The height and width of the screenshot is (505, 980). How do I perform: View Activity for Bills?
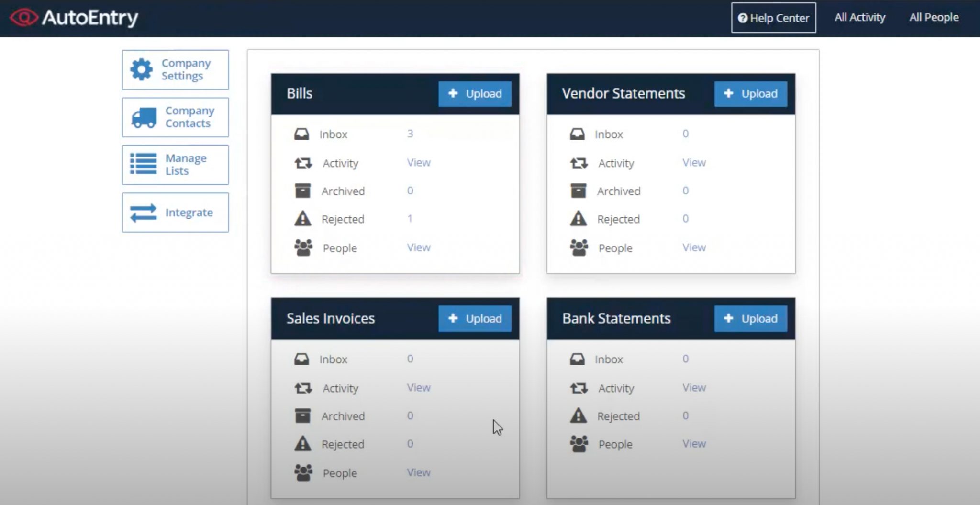point(418,162)
